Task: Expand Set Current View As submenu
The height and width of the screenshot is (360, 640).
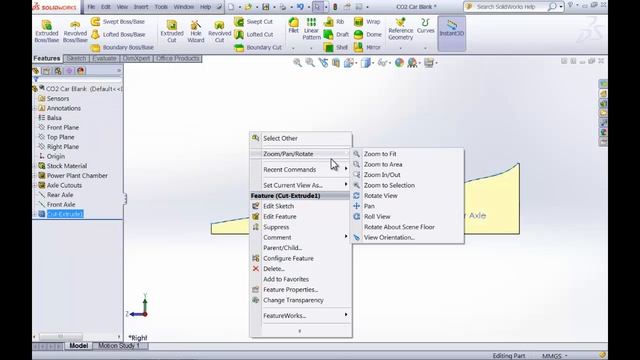Action: [301, 185]
